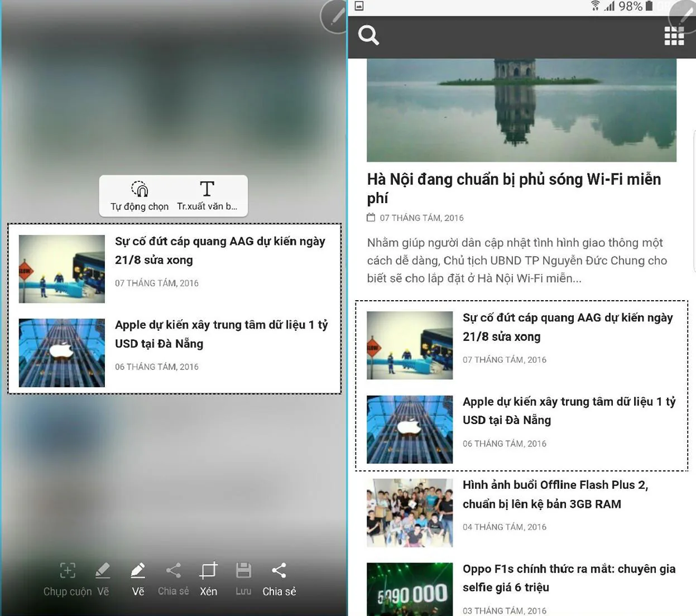Click the date '03 THÁNG TÁM, 2016'

click(x=505, y=611)
